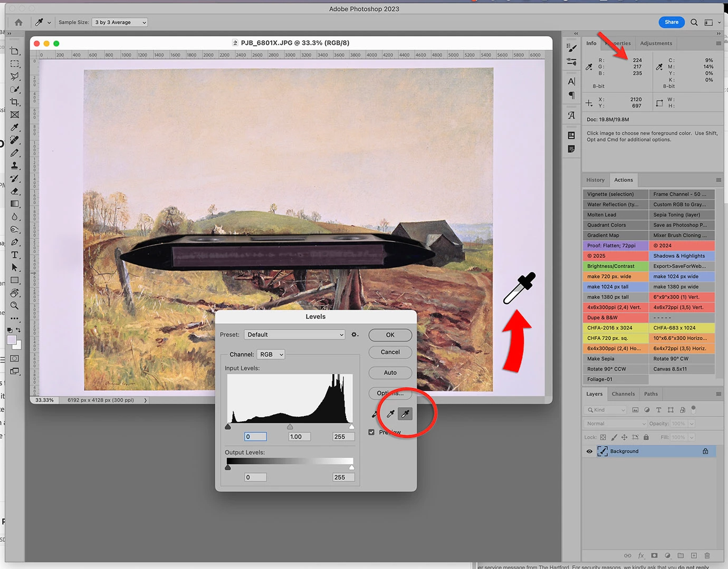728x569 pixels.
Task: Select the Eraser tool
Action: coord(15,191)
